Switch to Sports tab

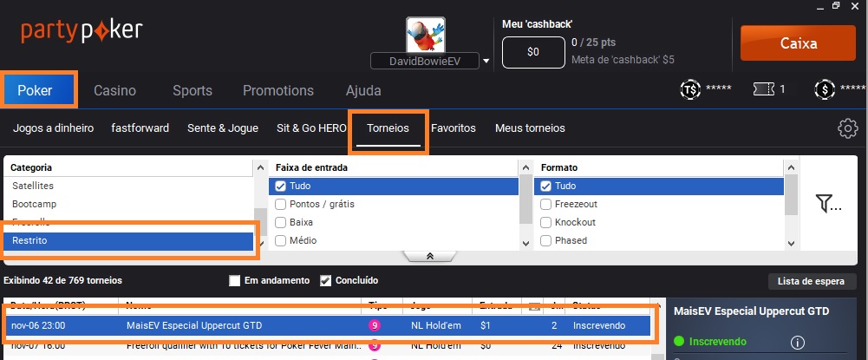(x=193, y=90)
